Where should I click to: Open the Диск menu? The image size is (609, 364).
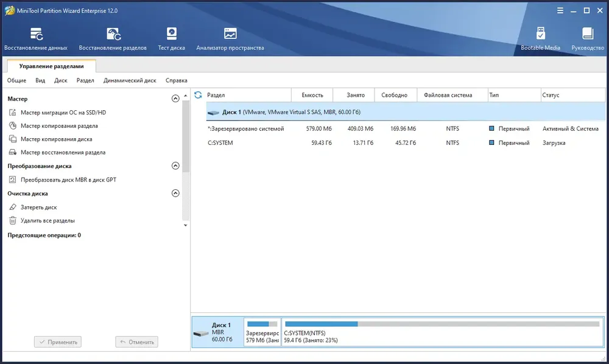coord(60,80)
